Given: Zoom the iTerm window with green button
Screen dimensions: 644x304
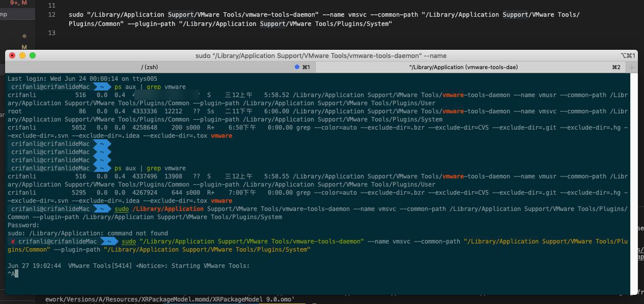Looking at the screenshot, I should click(33, 55).
